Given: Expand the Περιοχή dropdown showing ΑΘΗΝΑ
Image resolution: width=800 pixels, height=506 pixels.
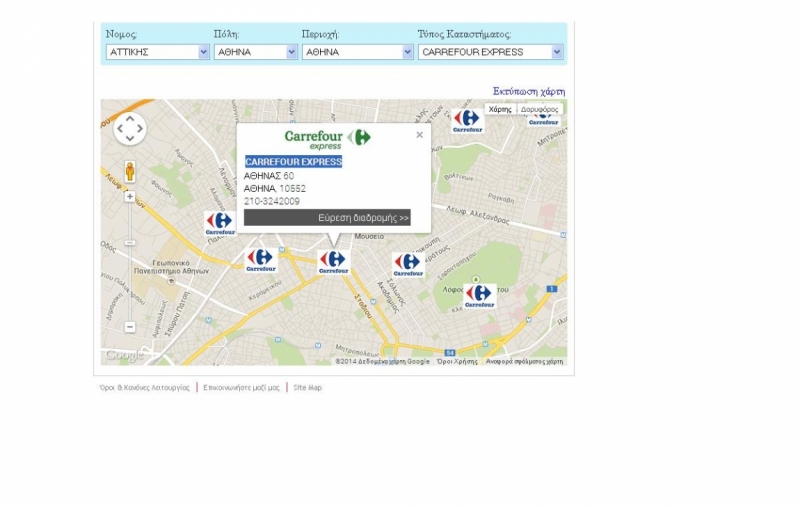Looking at the screenshot, I should point(358,52).
